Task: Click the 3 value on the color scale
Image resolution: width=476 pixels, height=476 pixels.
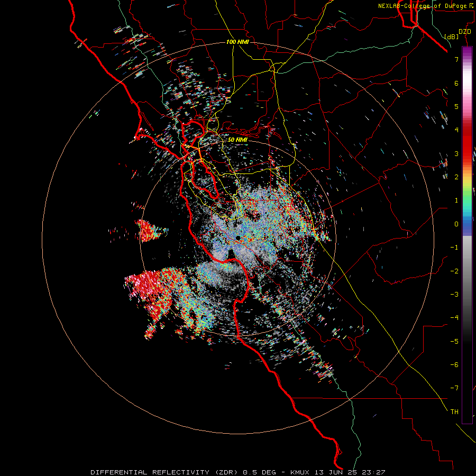Action: click(x=456, y=153)
